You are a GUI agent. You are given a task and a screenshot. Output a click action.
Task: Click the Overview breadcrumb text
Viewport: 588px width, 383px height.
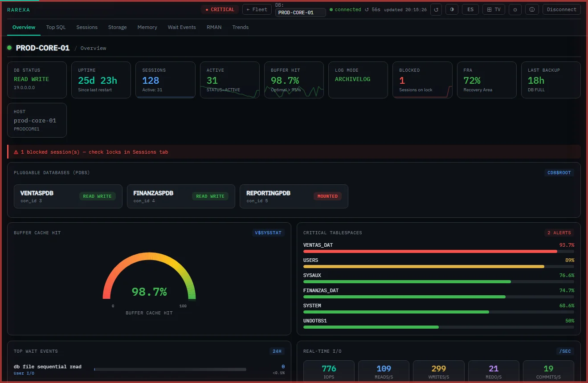(x=93, y=48)
